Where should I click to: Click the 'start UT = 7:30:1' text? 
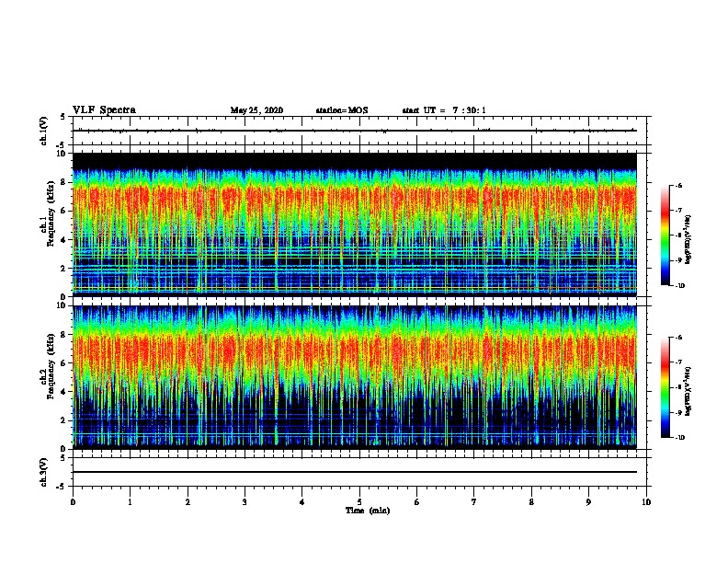(x=444, y=110)
